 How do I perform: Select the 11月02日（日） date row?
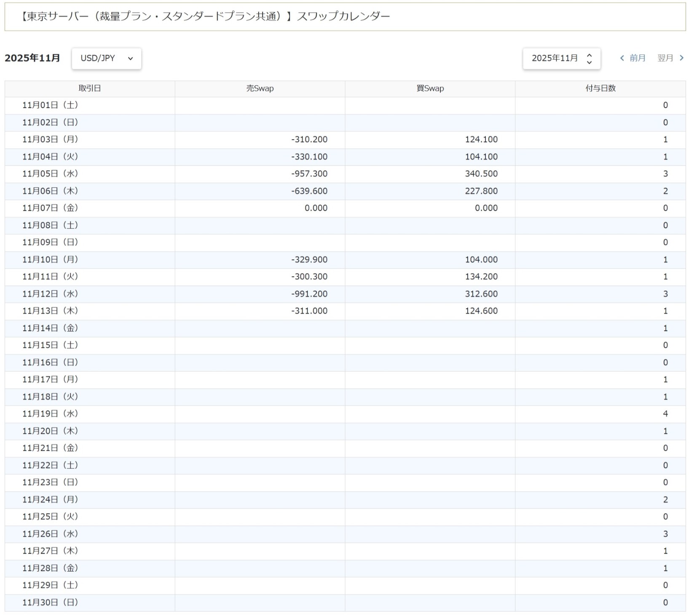[345, 123]
